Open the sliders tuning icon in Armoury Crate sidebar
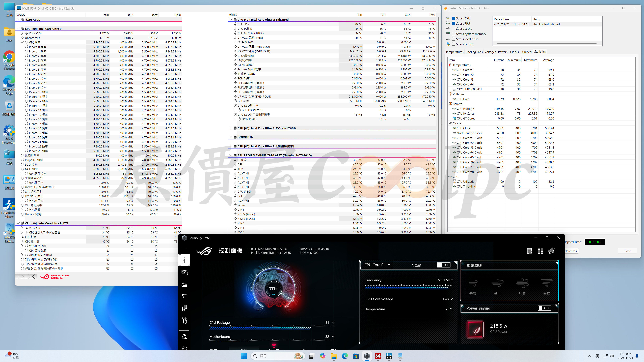Image resolution: width=644 pixels, height=362 pixels. coord(184,308)
